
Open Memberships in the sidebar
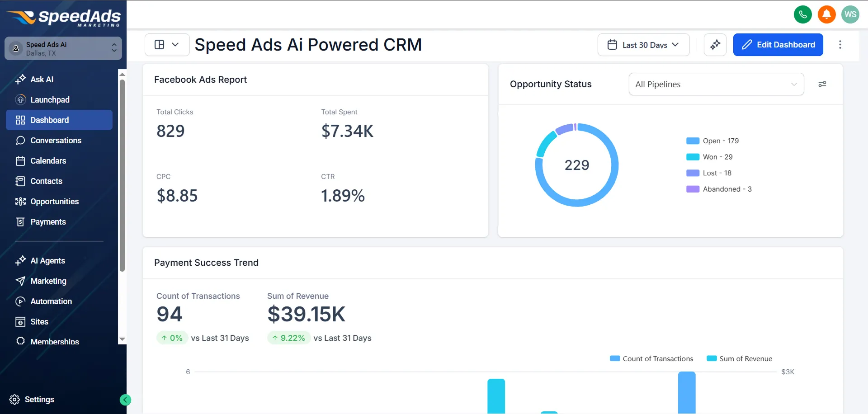(59, 340)
